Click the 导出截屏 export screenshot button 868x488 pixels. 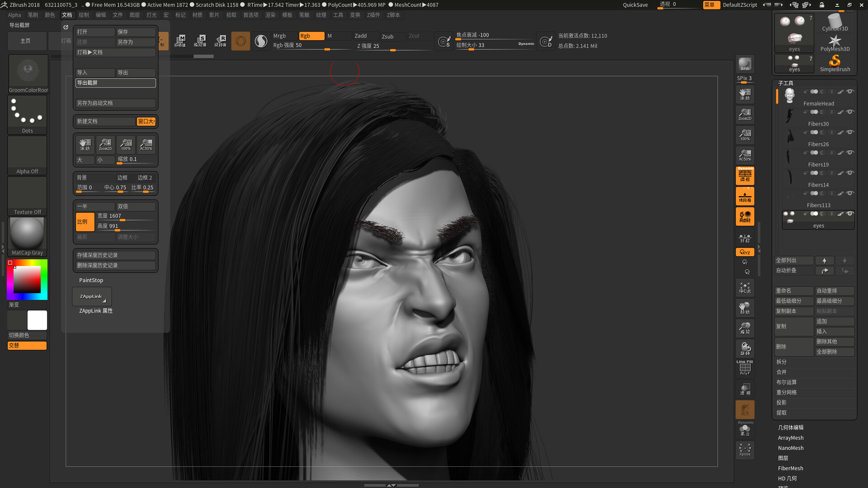point(115,83)
